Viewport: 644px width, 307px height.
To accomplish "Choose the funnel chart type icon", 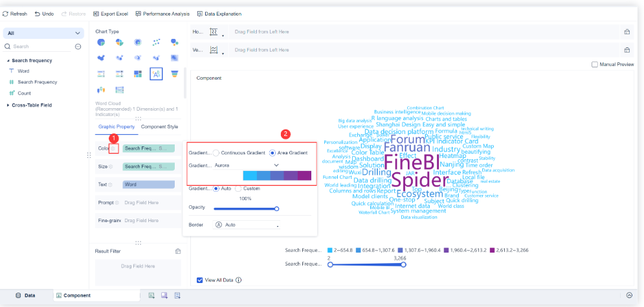I will [174, 74].
